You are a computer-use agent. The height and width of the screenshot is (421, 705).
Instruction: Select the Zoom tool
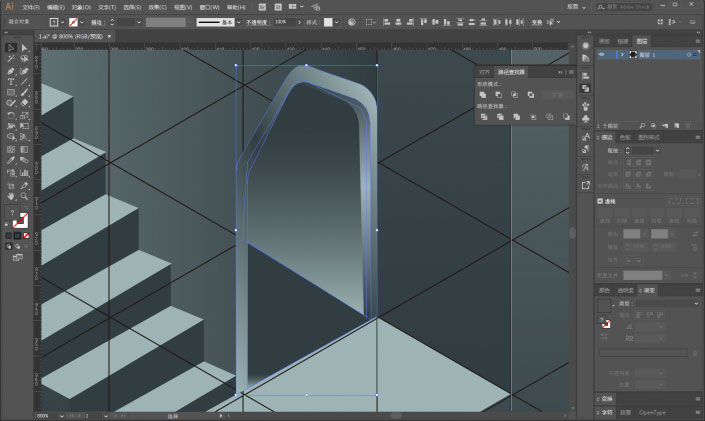tap(24, 197)
